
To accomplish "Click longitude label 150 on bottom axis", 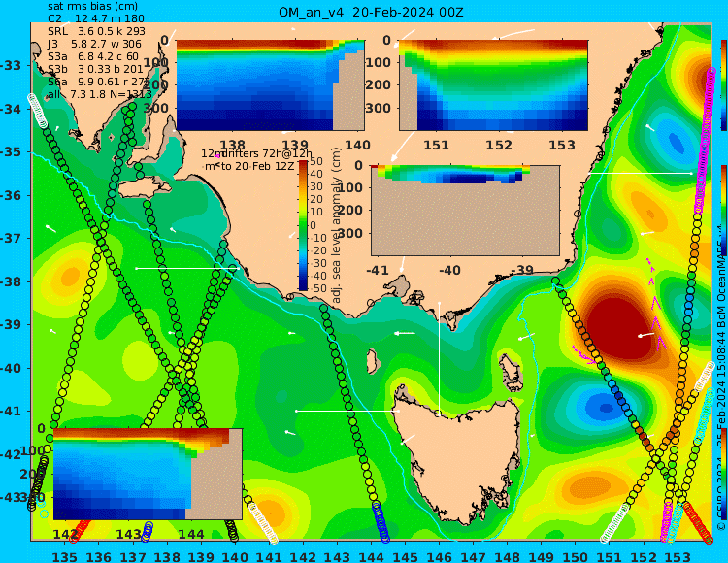I will click(576, 556).
